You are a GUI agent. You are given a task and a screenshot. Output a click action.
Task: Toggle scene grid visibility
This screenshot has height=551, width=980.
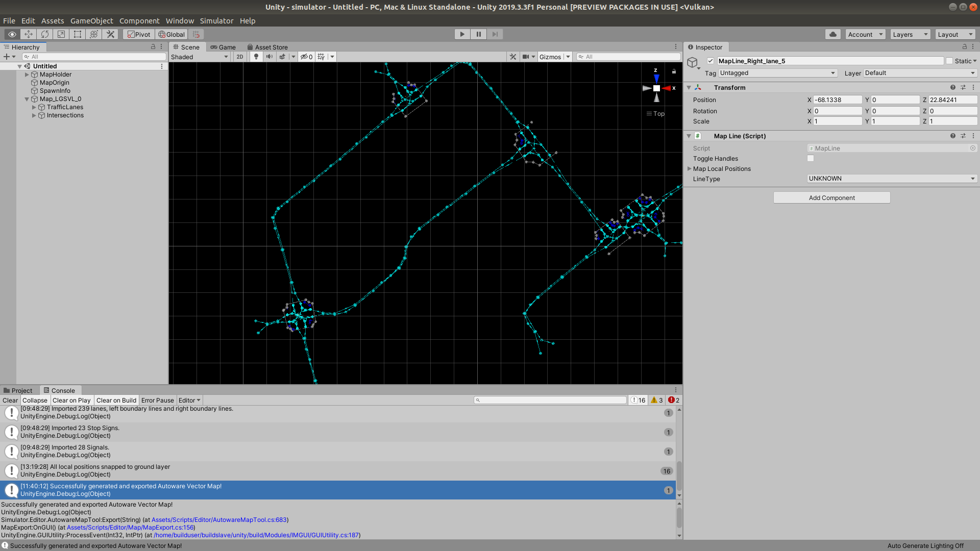pyautogui.click(x=321, y=57)
